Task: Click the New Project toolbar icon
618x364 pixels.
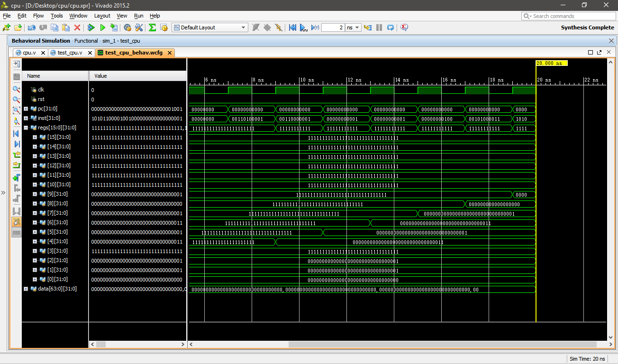Action: (7, 27)
